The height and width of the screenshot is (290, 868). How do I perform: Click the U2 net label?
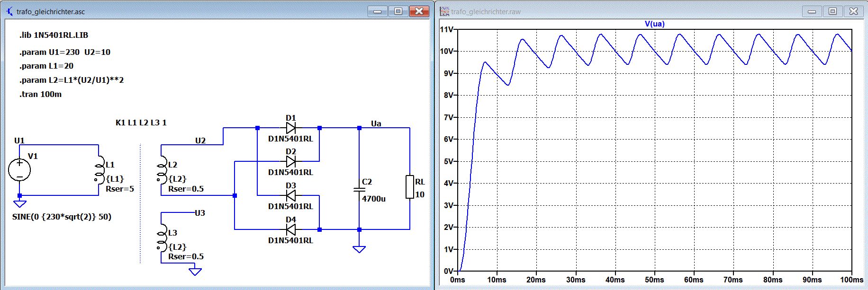click(x=200, y=141)
